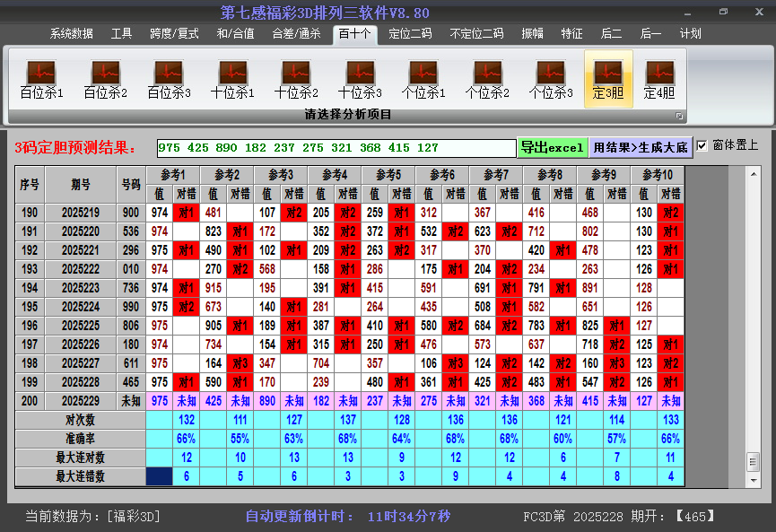Viewport: 776px width, 532px height.
Task: Expand the ribbon panel corner launcher
Action: pyautogui.click(x=679, y=116)
